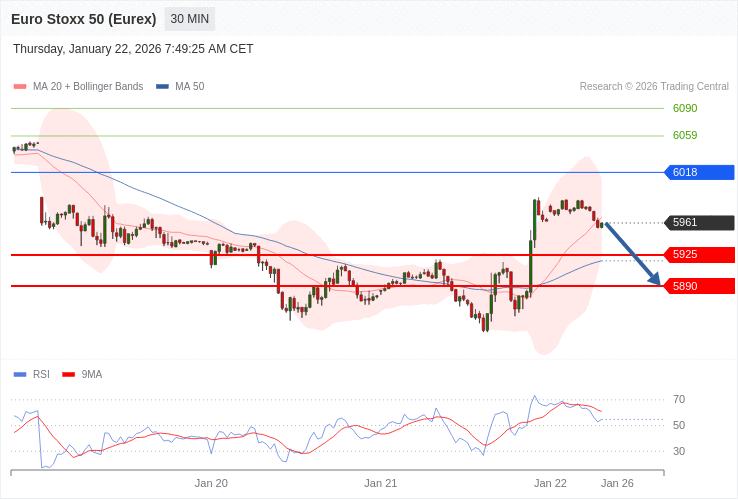Image resolution: width=738 pixels, height=500 pixels.
Task: Click the Jan 22 date axis label
Action: coord(550,483)
